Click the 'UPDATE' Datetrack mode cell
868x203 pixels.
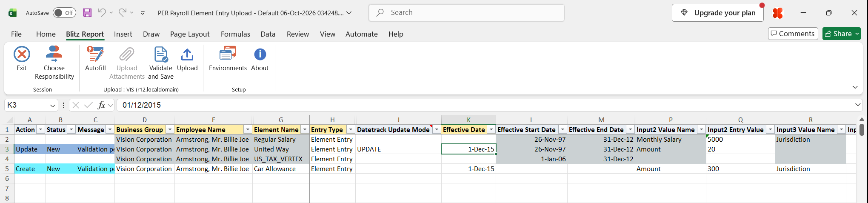coord(398,149)
